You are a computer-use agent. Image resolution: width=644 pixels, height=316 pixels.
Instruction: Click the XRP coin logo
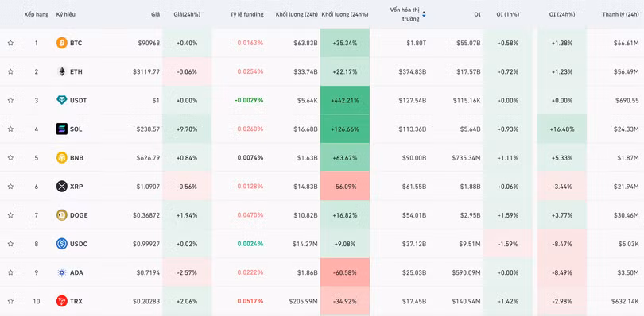point(61,187)
